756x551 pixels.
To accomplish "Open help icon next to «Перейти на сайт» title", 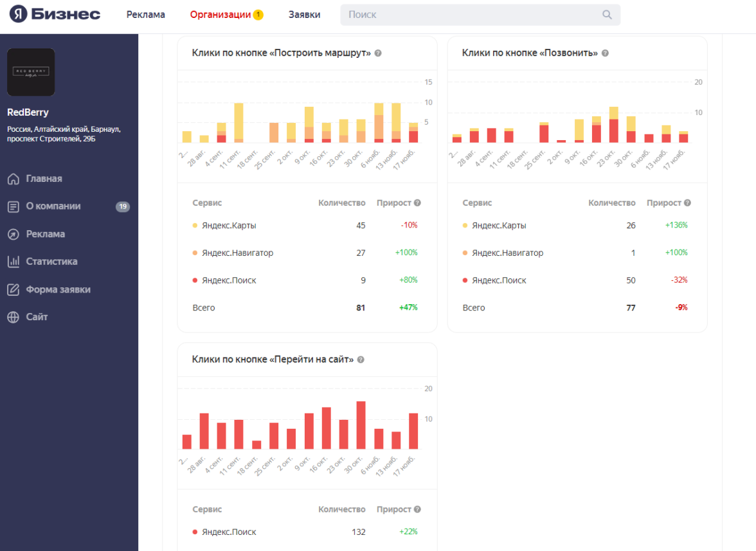I will point(361,360).
